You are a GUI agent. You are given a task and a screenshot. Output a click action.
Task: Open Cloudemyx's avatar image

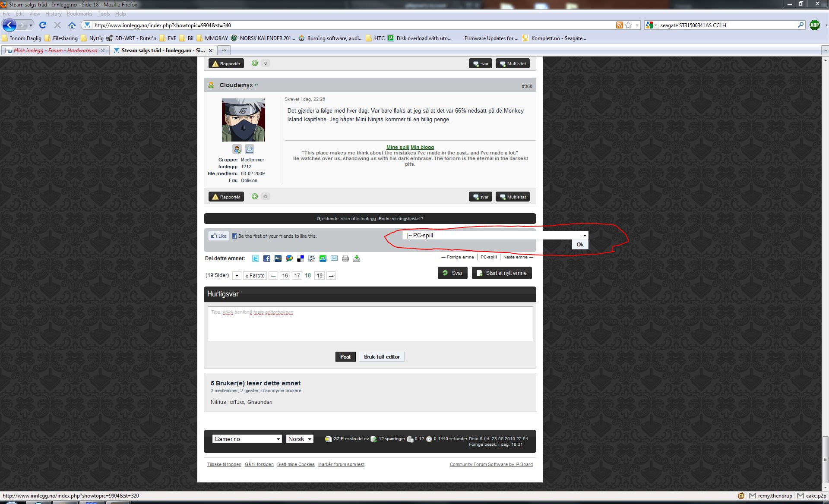[x=244, y=120]
